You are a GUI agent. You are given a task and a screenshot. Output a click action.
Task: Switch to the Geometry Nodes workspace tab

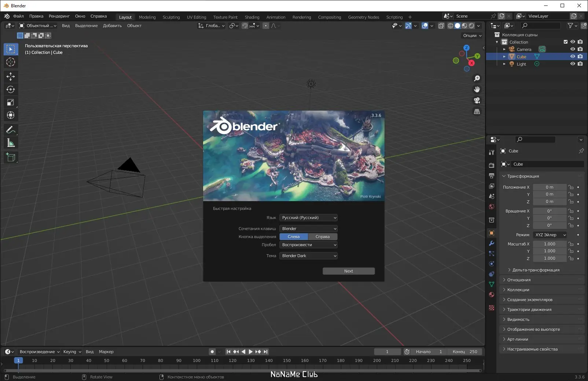(364, 17)
